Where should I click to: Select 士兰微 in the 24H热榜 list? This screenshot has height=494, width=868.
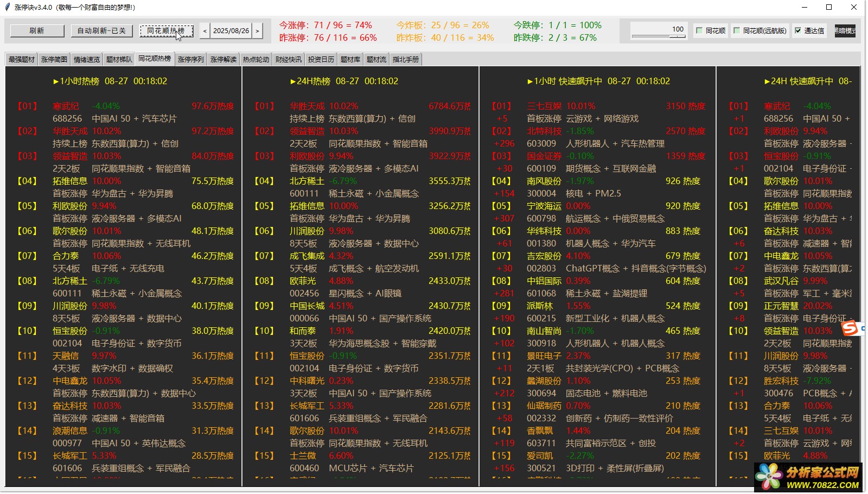[303, 456]
